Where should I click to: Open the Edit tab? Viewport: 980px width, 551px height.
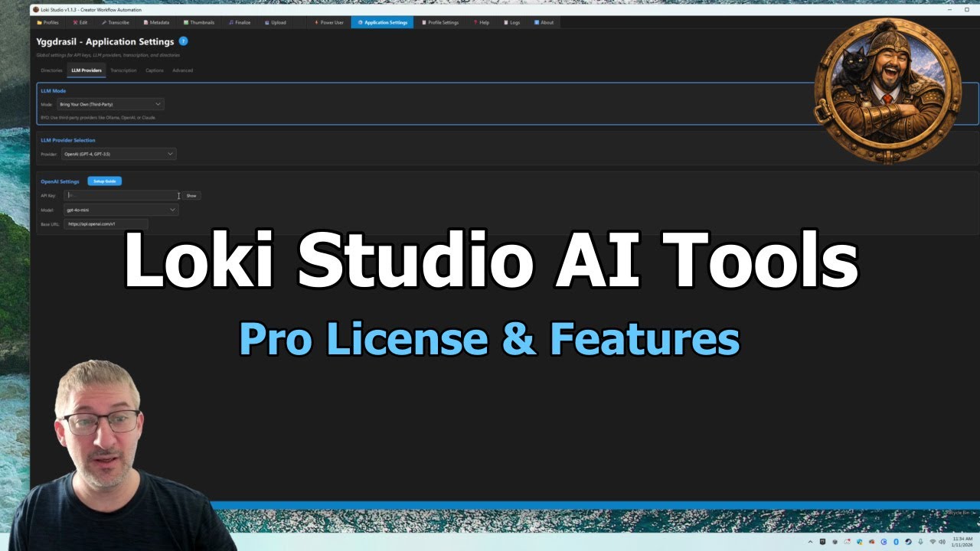click(80, 22)
